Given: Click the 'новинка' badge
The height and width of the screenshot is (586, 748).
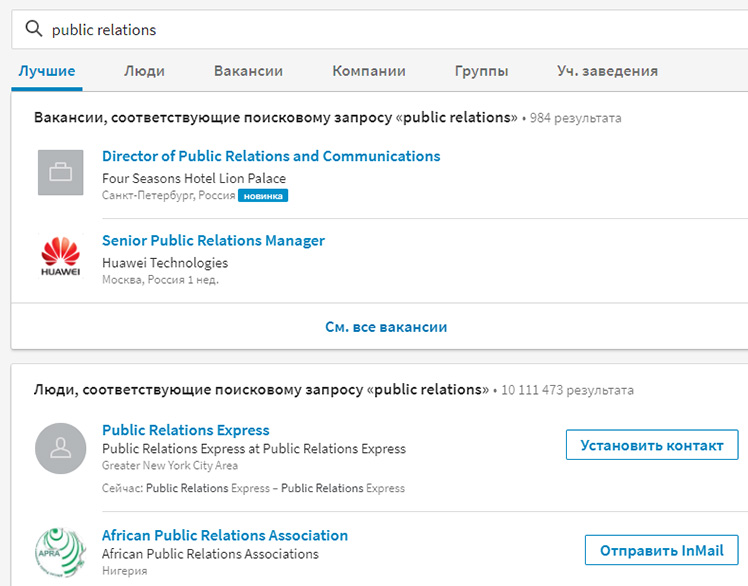Looking at the screenshot, I should 263,196.
